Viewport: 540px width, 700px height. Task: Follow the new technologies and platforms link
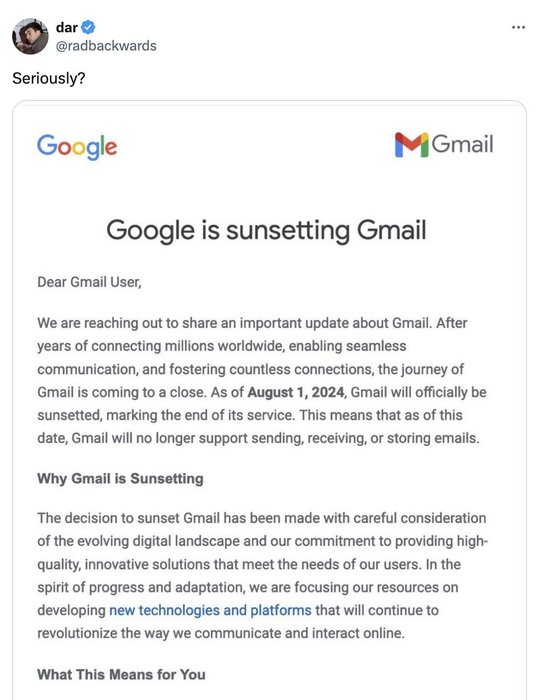tap(210, 610)
